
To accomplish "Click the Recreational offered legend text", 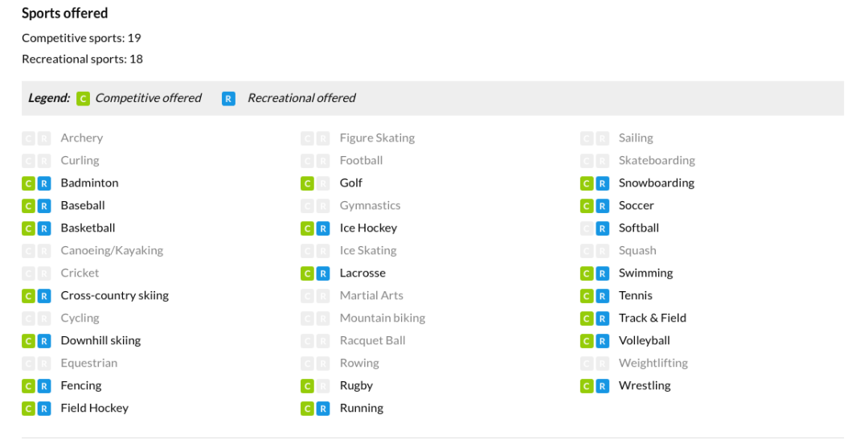I will point(301,98).
